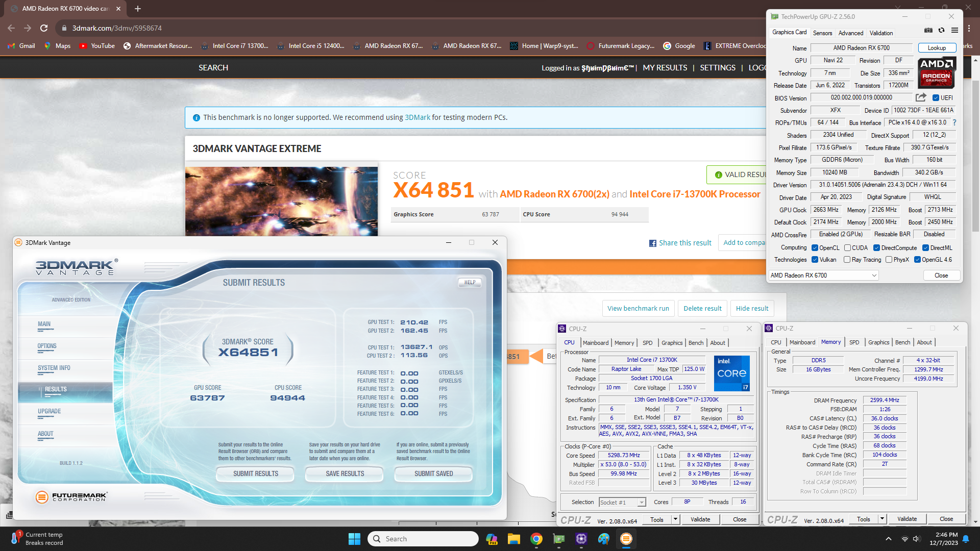
Task: Switch to Advanced tab in GPU-Z
Action: [x=851, y=33]
